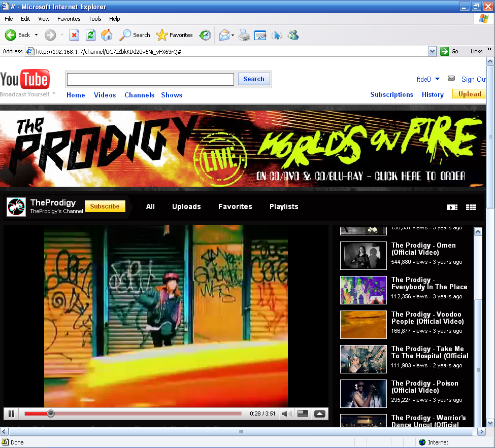Expand the Links toolbar chevron
The image size is (495, 448).
coord(489,49)
